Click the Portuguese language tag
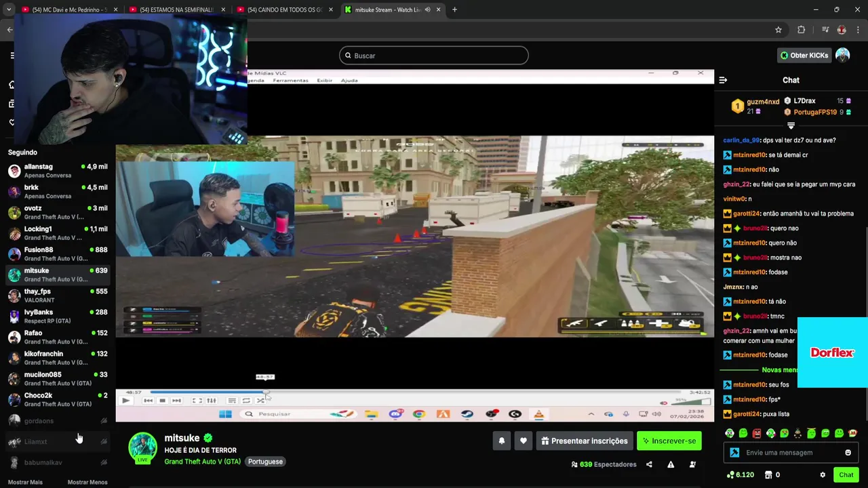 (265, 462)
